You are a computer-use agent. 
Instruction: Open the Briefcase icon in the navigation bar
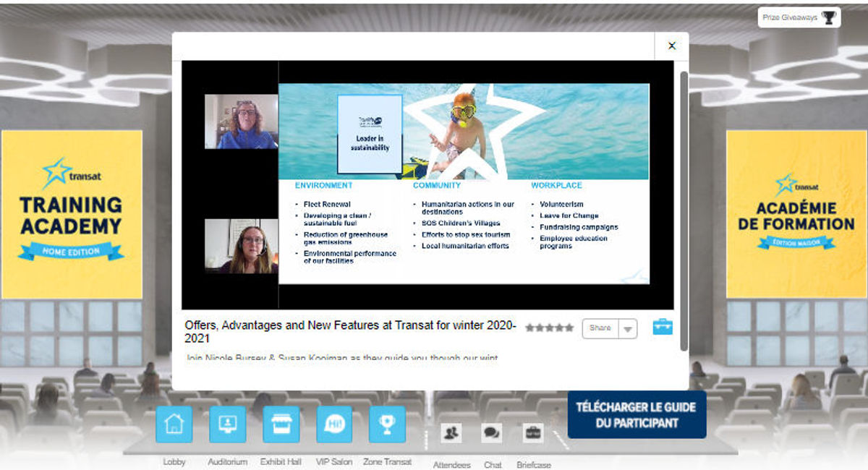coord(533,432)
